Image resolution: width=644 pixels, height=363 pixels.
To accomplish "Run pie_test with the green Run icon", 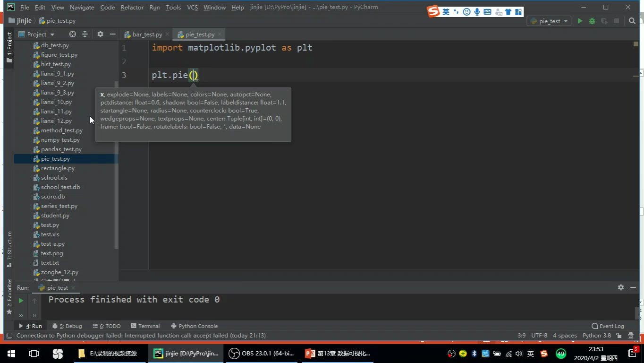I will 580,21.
